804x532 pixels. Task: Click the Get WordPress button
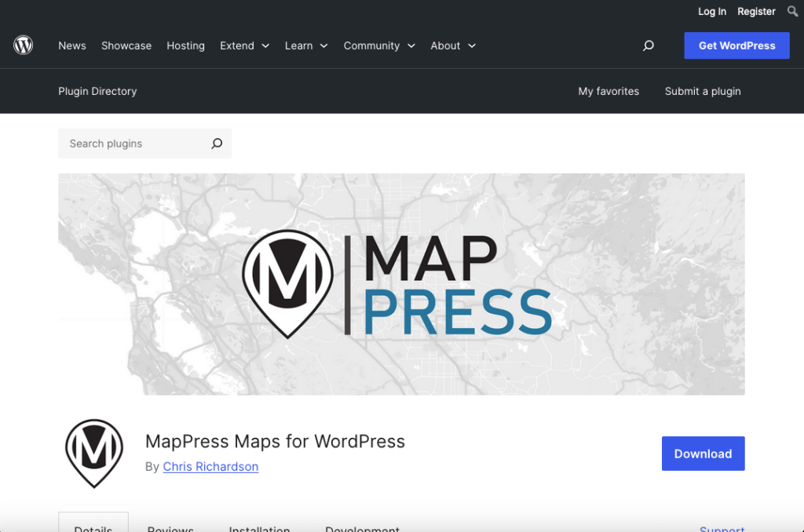(736, 46)
